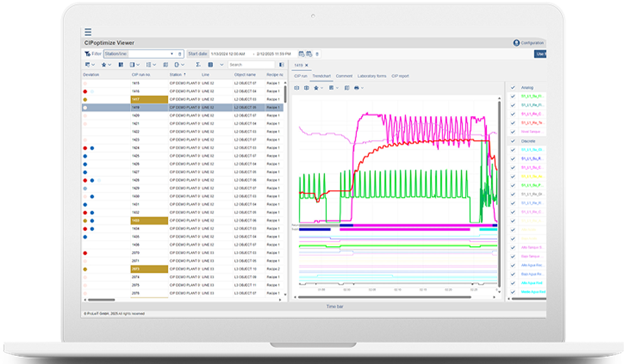Select CIP run 1417 in the list

[x=149, y=99]
